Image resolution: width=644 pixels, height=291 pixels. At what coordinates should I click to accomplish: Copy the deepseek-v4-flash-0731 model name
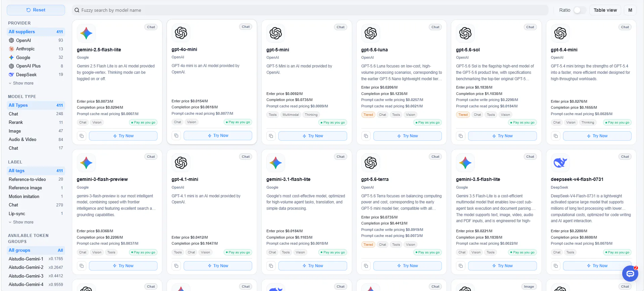point(556,266)
